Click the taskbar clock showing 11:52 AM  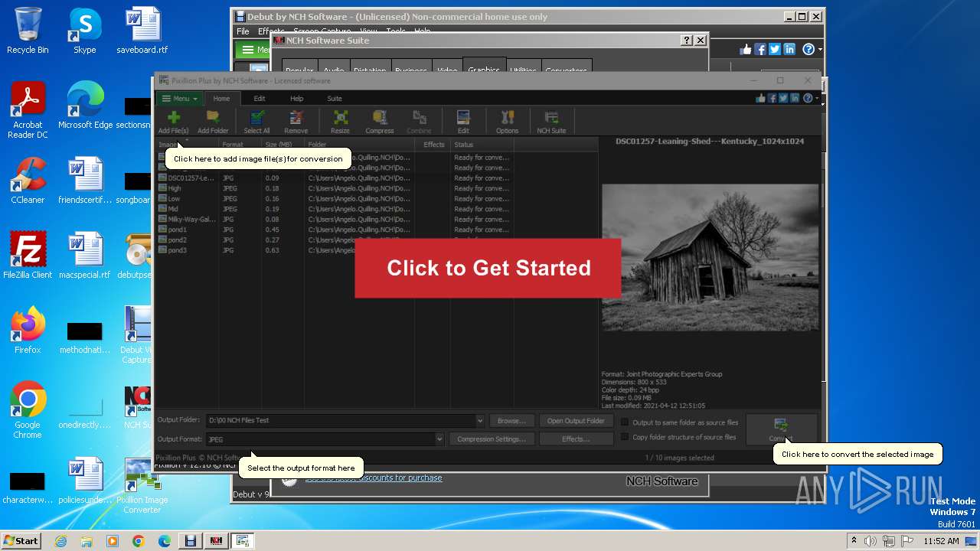click(x=941, y=541)
